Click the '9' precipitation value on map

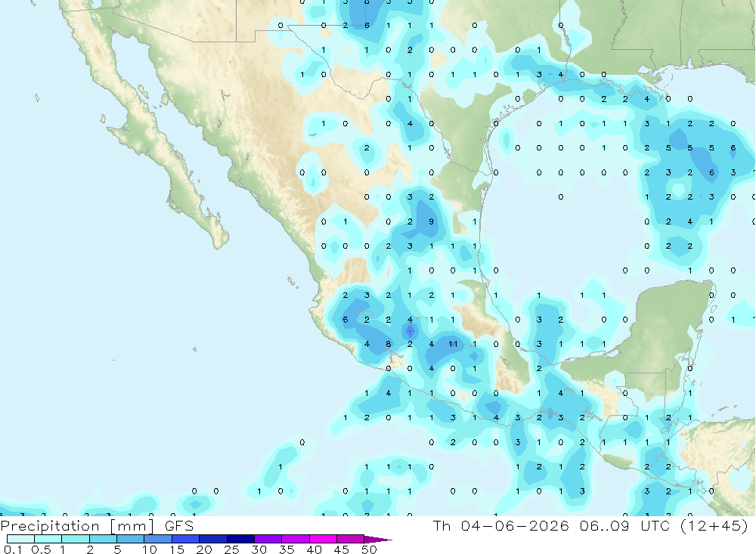click(x=431, y=221)
